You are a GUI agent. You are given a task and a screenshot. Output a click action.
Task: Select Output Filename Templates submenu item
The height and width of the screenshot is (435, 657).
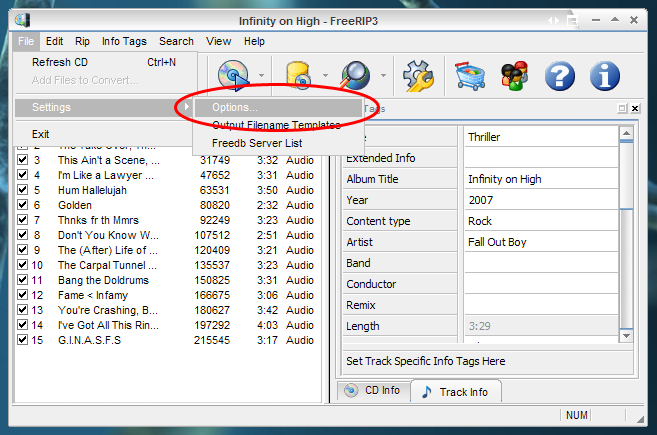pyautogui.click(x=278, y=125)
